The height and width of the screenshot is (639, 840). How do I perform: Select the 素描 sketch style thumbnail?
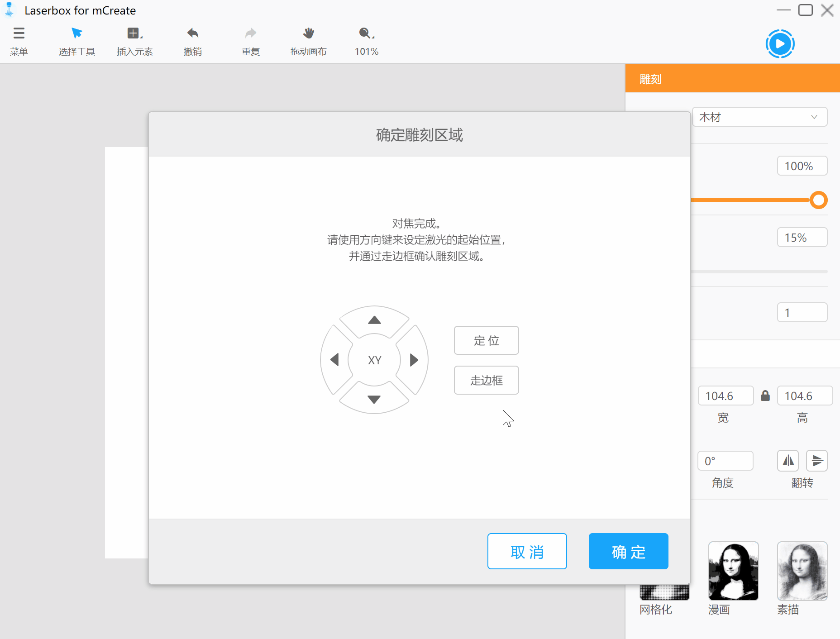point(802,571)
